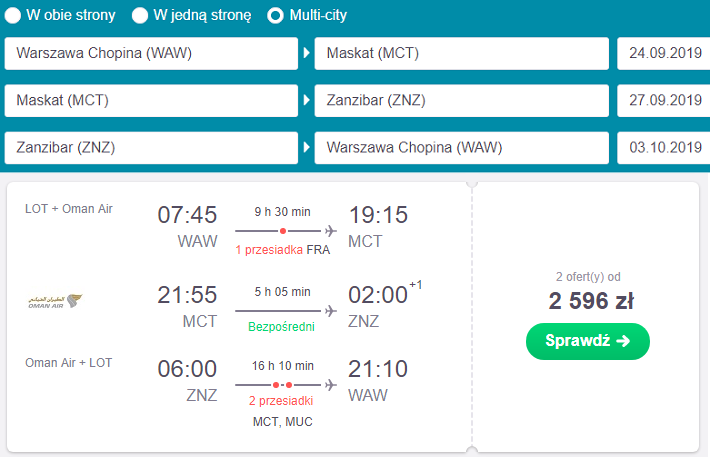Select the 'W obie strony' radio button

pyautogui.click(x=16, y=15)
